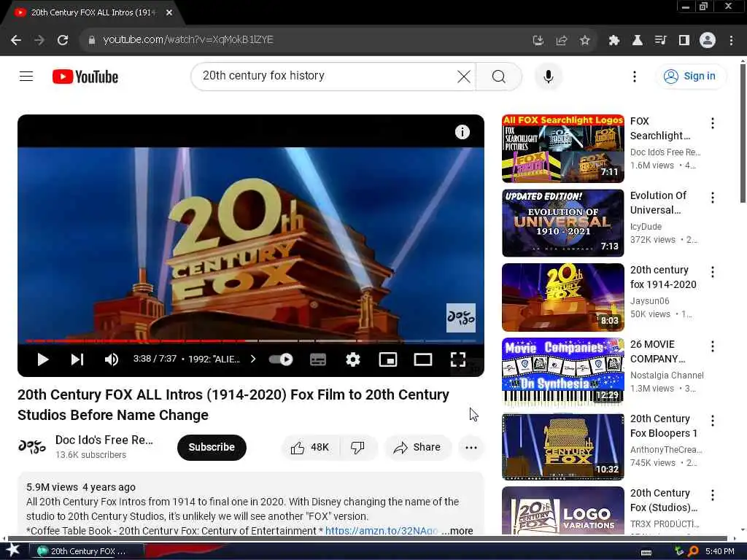Expand the chapter list chevron
The height and width of the screenshot is (560, 747).
point(253,359)
